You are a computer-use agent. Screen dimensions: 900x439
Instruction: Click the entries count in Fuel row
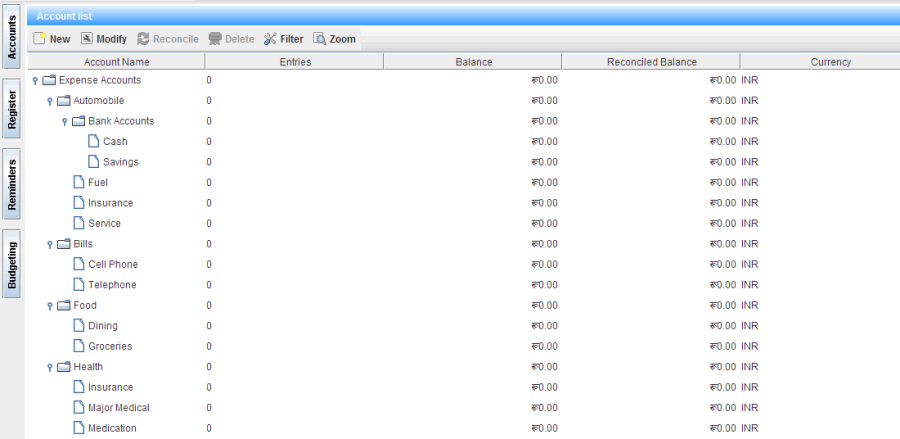pyautogui.click(x=209, y=182)
